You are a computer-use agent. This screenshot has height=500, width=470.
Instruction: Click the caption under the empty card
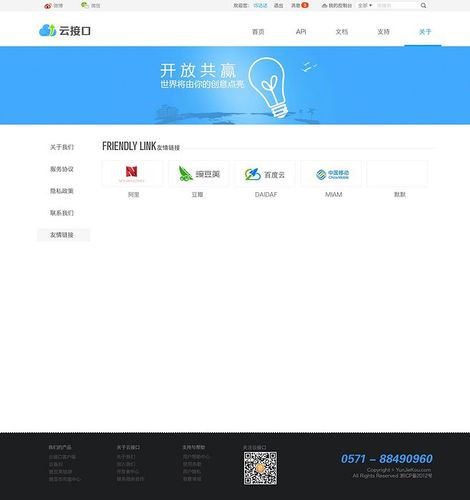[400, 194]
